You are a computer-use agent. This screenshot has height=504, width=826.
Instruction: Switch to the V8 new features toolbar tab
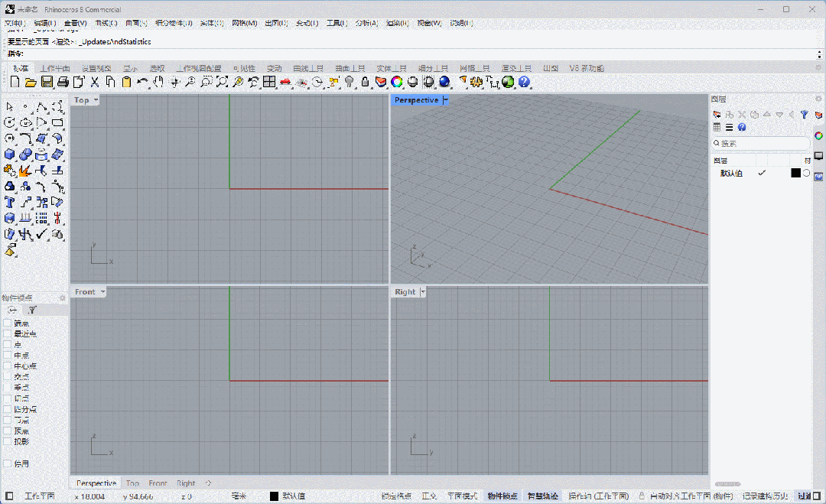pos(587,69)
